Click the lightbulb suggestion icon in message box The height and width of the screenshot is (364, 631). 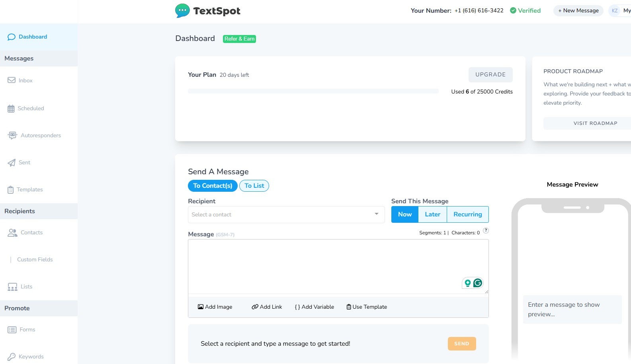point(468,283)
